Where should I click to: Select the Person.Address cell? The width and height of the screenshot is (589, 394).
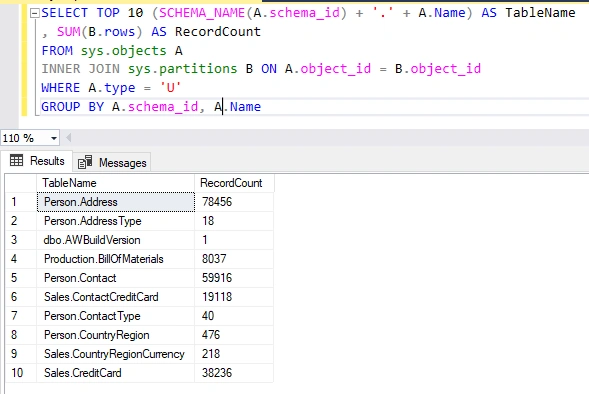[x=116, y=202]
